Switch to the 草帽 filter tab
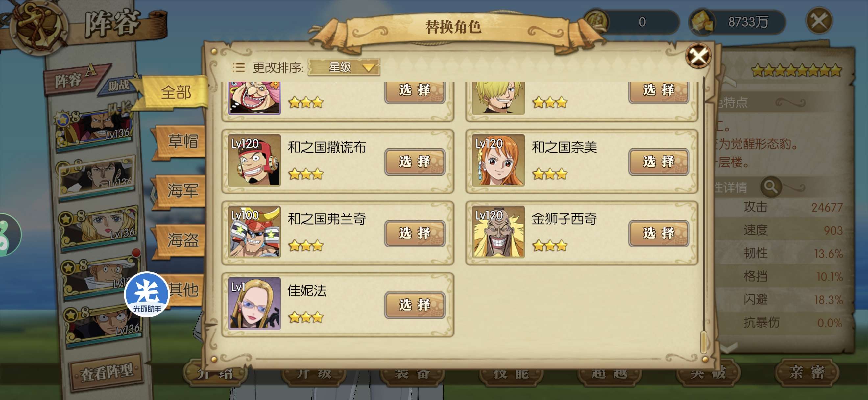 (180, 141)
